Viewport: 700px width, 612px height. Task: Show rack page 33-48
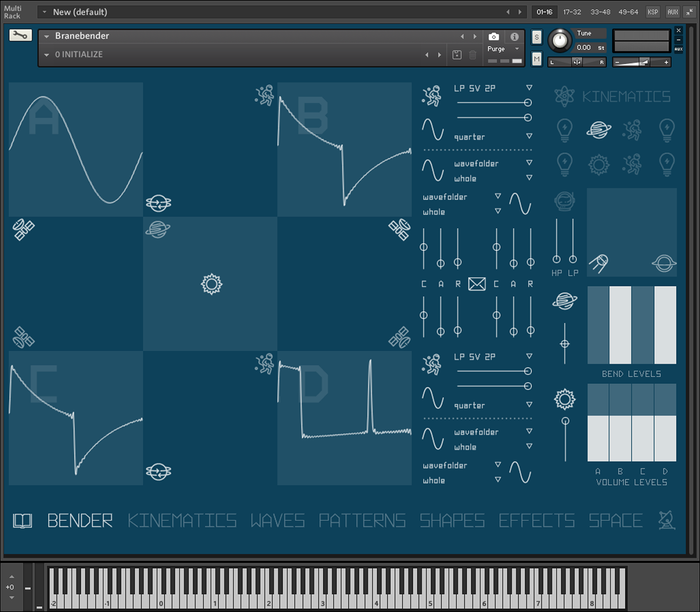click(x=600, y=12)
